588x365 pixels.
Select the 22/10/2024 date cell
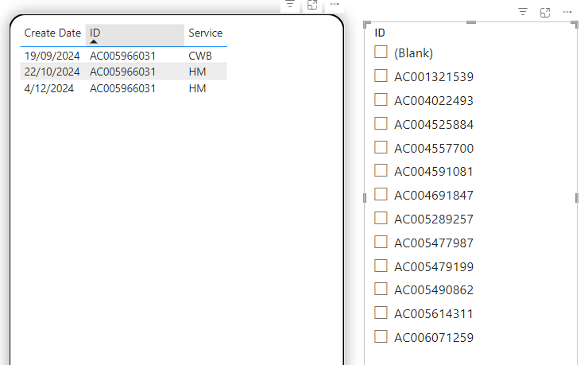(x=52, y=72)
